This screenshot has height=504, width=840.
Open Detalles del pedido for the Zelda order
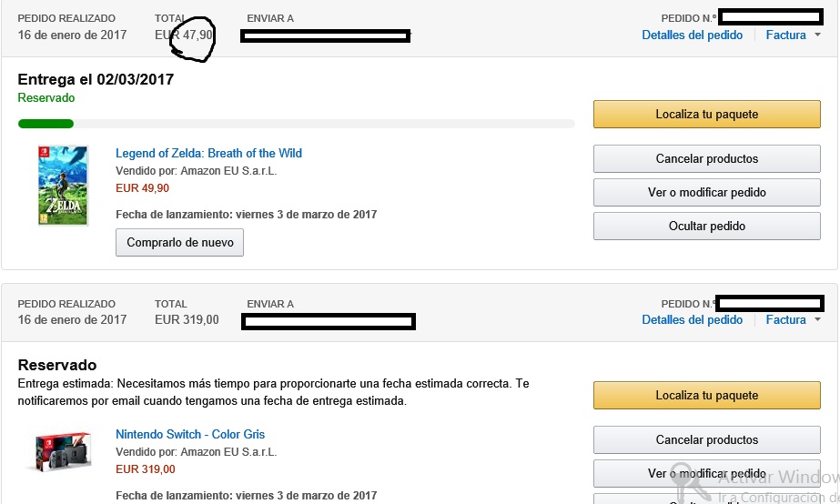pyautogui.click(x=692, y=35)
